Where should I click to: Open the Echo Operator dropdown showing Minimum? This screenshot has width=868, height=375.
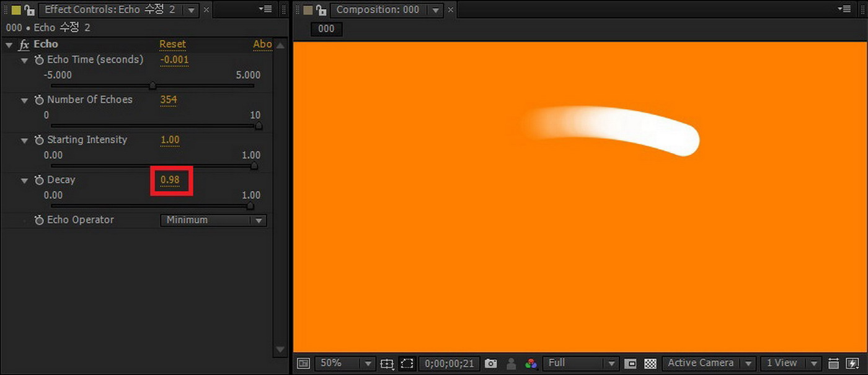click(213, 220)
